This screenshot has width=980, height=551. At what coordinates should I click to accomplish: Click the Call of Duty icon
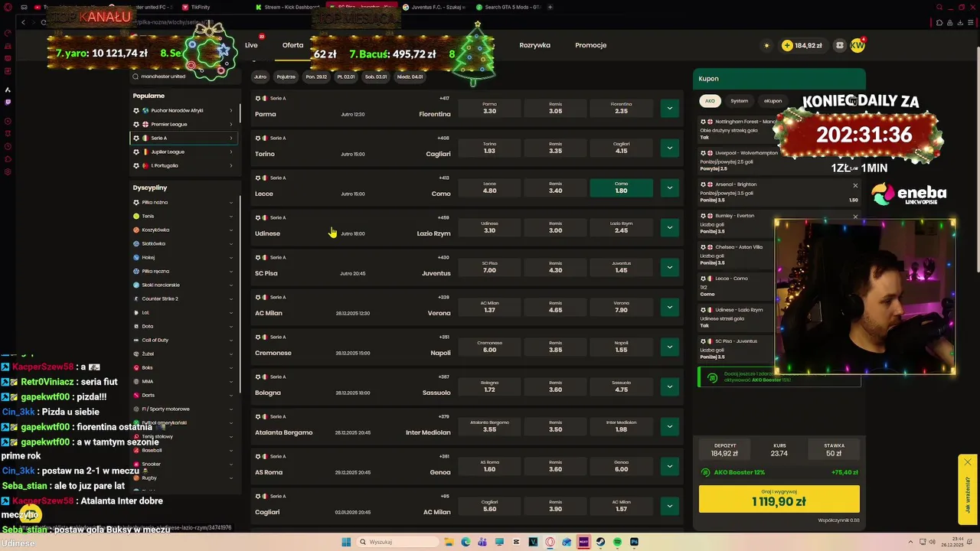(x=136, y=340)
